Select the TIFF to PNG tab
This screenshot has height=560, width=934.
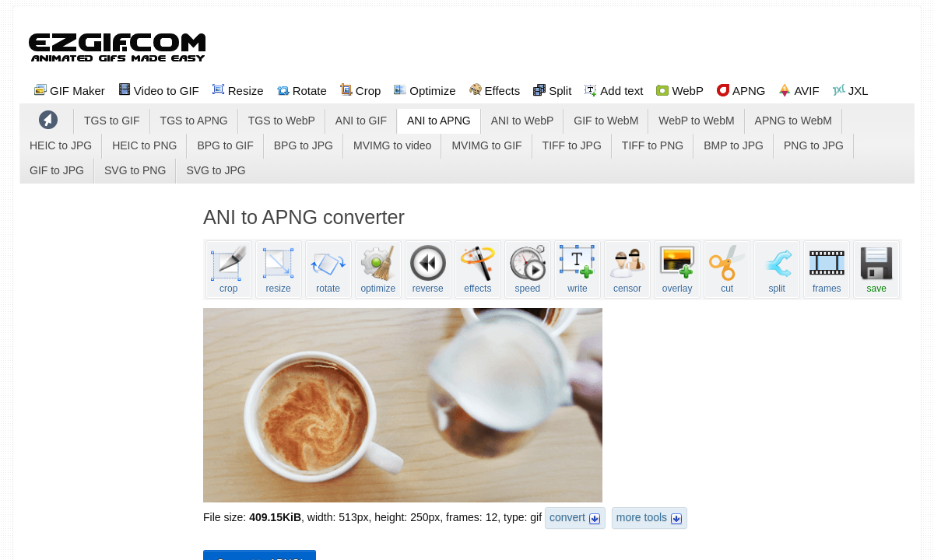point(652,145)
